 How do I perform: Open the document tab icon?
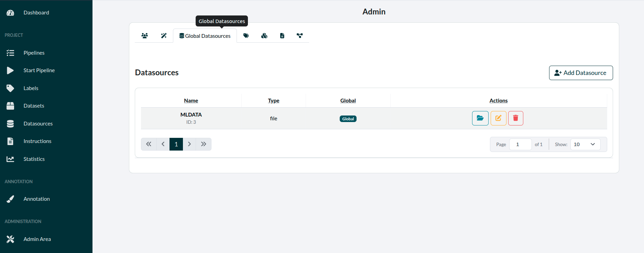[282, 36]
